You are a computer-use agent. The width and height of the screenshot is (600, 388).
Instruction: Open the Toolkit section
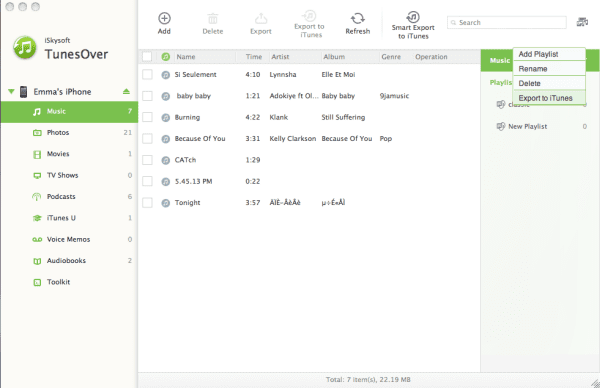69,282
